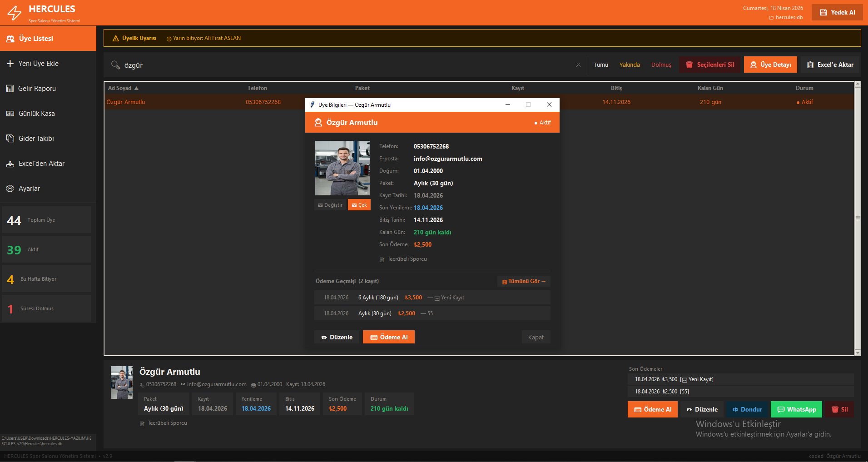Clear the search text with X icon
Screen dimensions: 868x462
pos(578,65)
